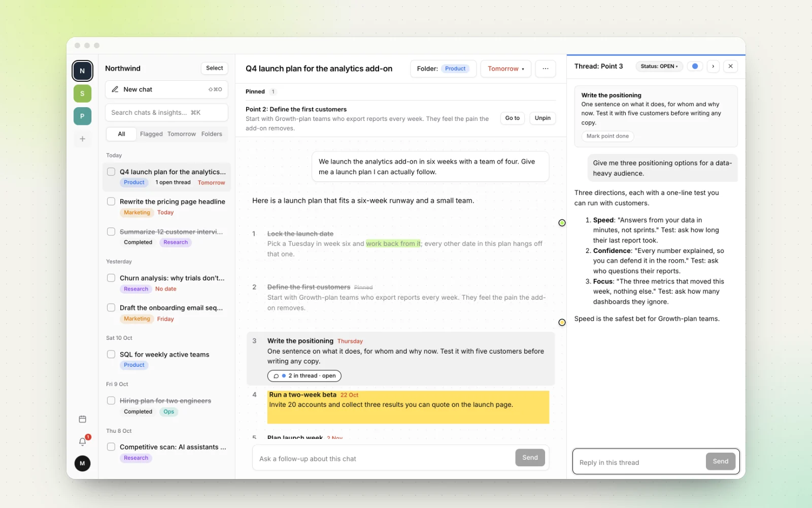Click Go to on the pinned point
This screenshot has width=812, height=508.
click(513, 118)
